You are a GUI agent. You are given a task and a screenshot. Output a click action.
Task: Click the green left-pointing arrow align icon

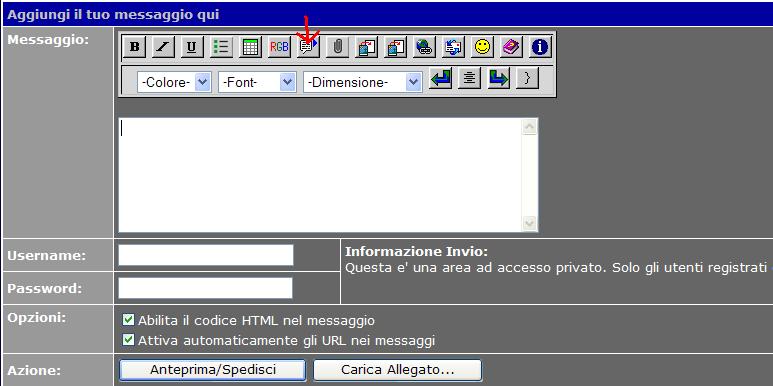pyautogui.click(x=440, y=79)
